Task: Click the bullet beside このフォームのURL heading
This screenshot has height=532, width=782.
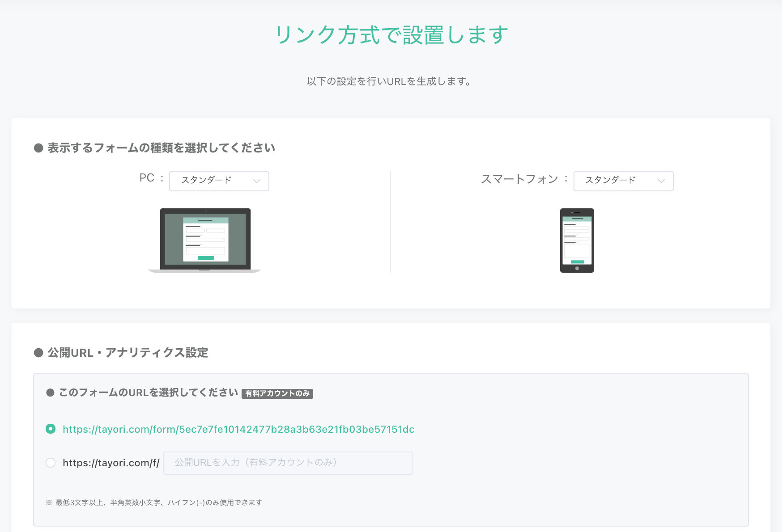Action: [x=50, y=393]
